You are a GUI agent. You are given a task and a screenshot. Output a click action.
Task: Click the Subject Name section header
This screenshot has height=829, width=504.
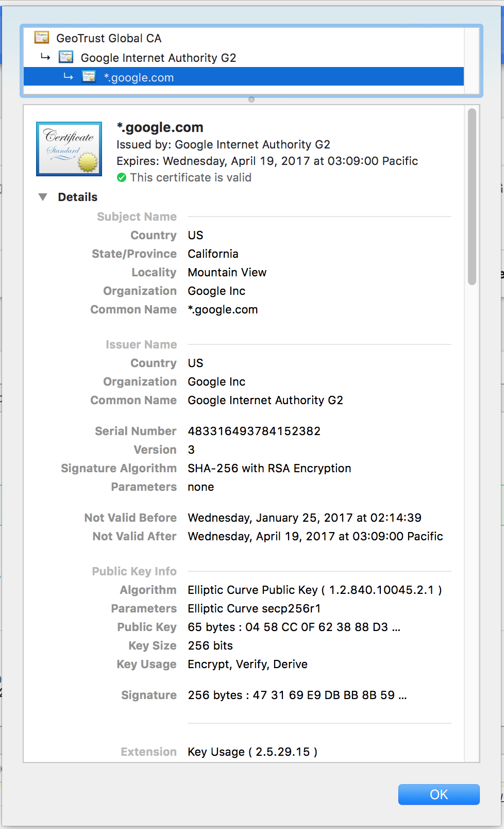point(137,217)
